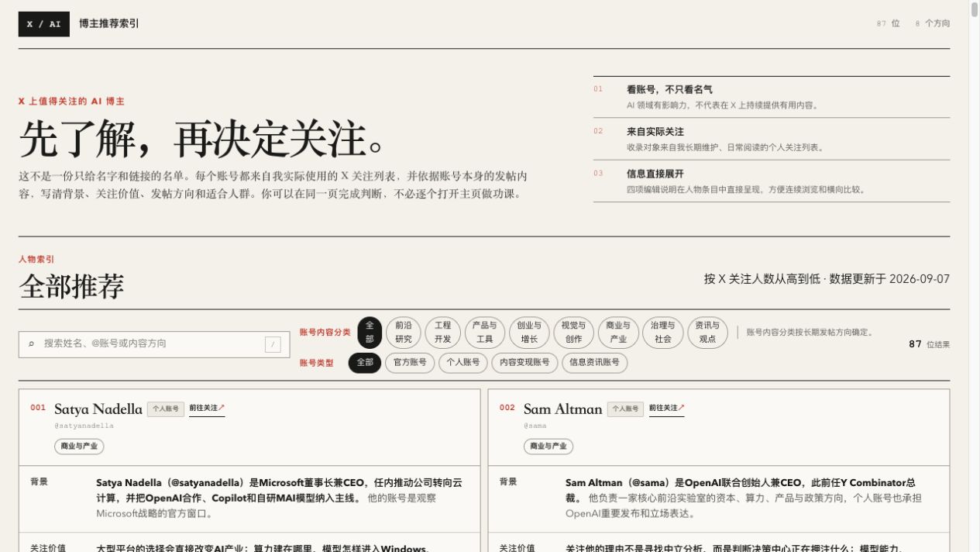The width and height of the screenshot is (980, 552).
Task: Click the 87 位 counter in header
Action: point(888,24)
